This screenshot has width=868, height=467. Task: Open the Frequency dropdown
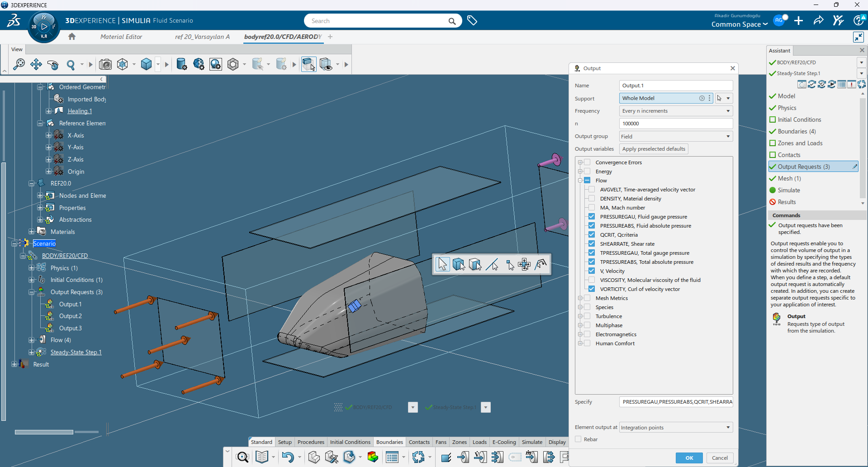(x=676, y=111)
